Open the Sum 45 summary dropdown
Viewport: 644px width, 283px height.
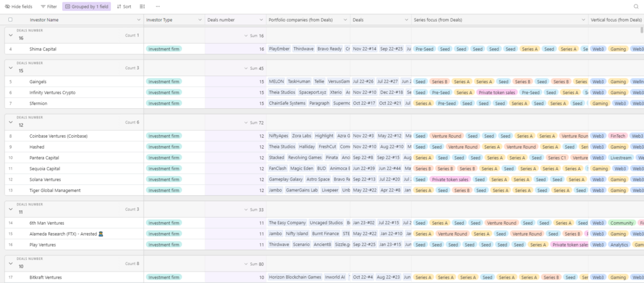point(254,69)
